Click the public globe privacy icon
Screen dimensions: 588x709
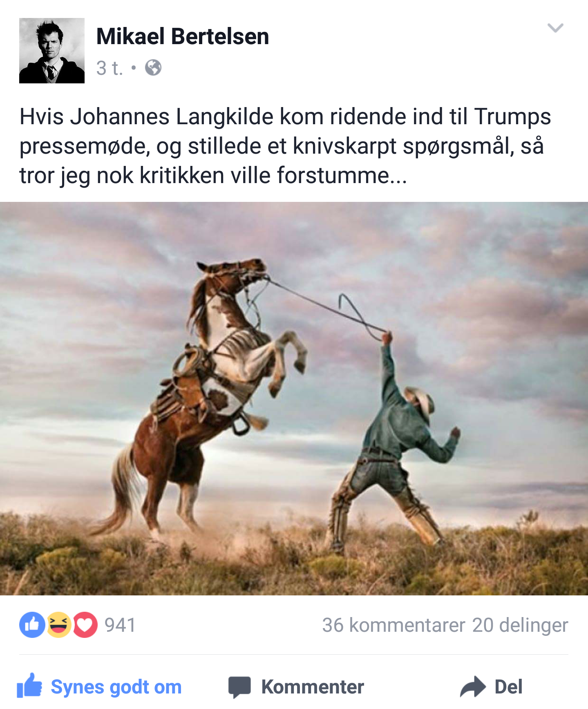pyautogui.click(x=153, y=68)
